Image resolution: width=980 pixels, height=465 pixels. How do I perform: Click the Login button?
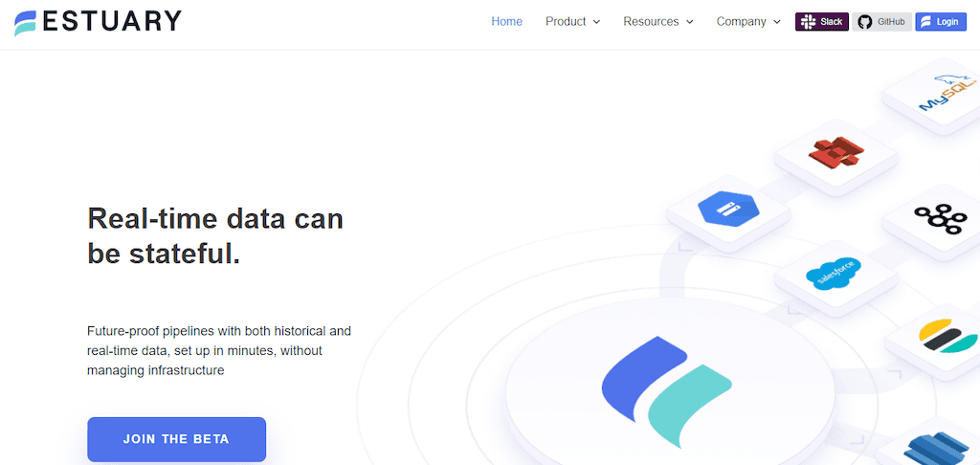coord(940,22)
